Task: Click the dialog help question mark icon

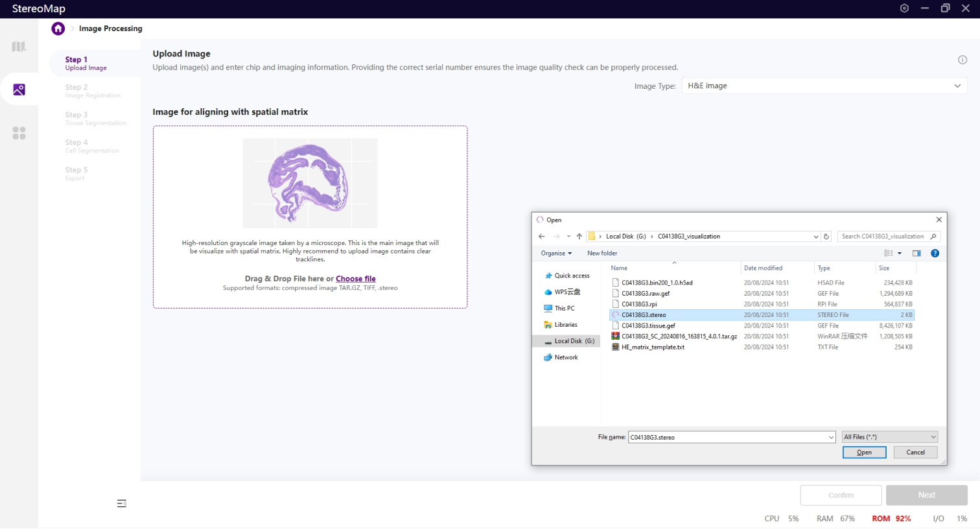Action: click(x=935, y=254)
